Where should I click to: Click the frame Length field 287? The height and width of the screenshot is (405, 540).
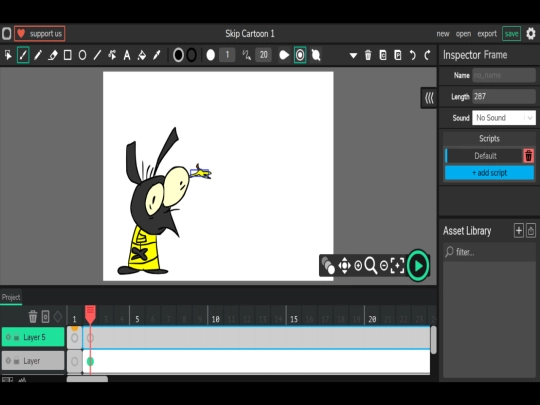coord(504,96)
